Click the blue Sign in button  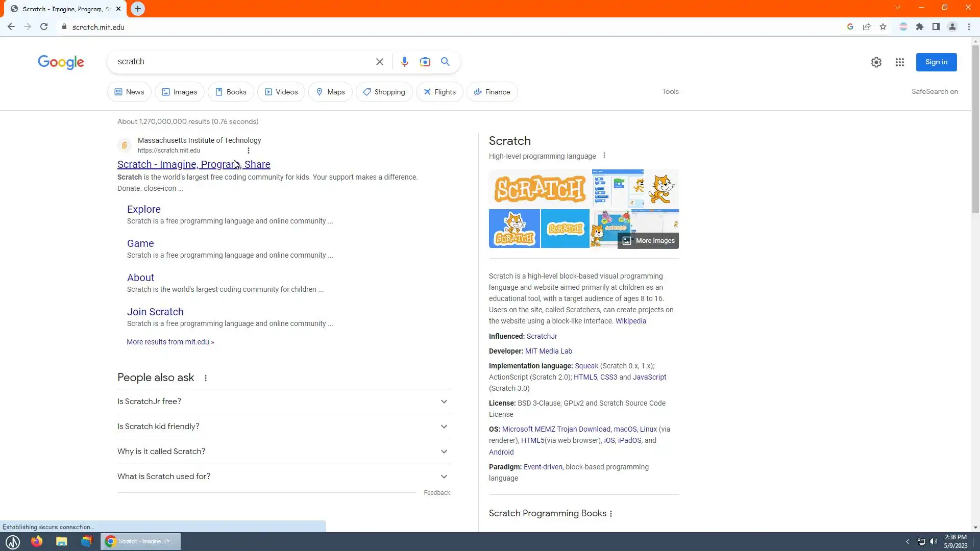pyautogui.click(x=936, y=62)
